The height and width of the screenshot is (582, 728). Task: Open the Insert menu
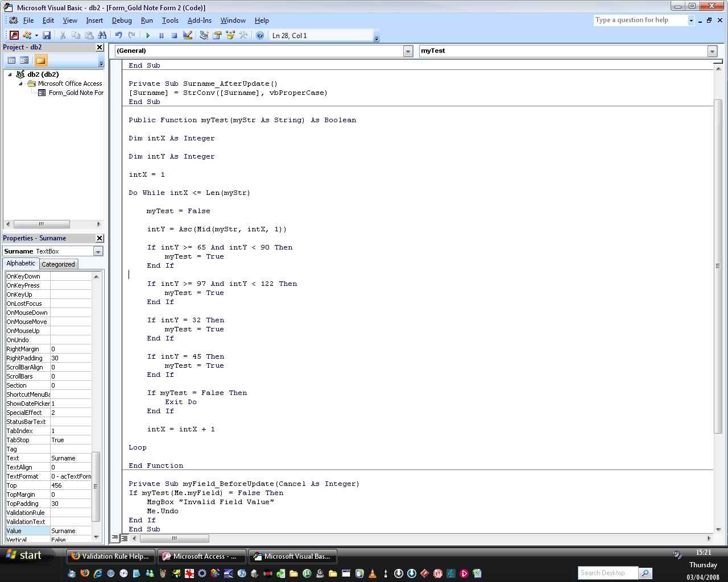94,20
